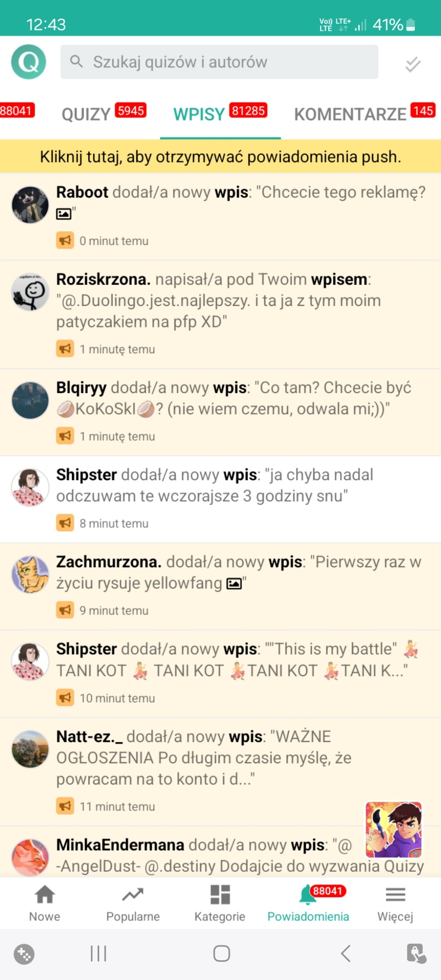This screenshot has width=441, height=980.
Task: Switch to the KOMENTARZE tab
Action: pos(365,113)
